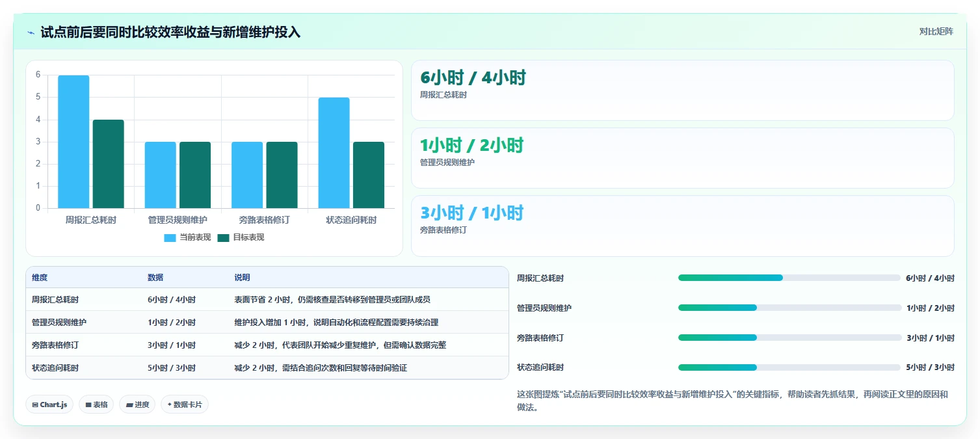This screenshot has height=439, width=980.
Task: Click 管理员规则维护 cell in the table
Action: tap(59, 323)
